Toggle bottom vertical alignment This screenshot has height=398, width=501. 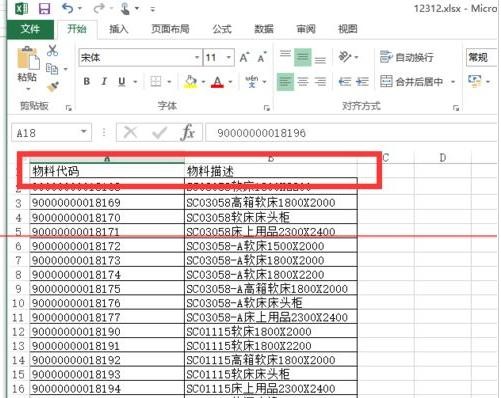tap(320, 59)
